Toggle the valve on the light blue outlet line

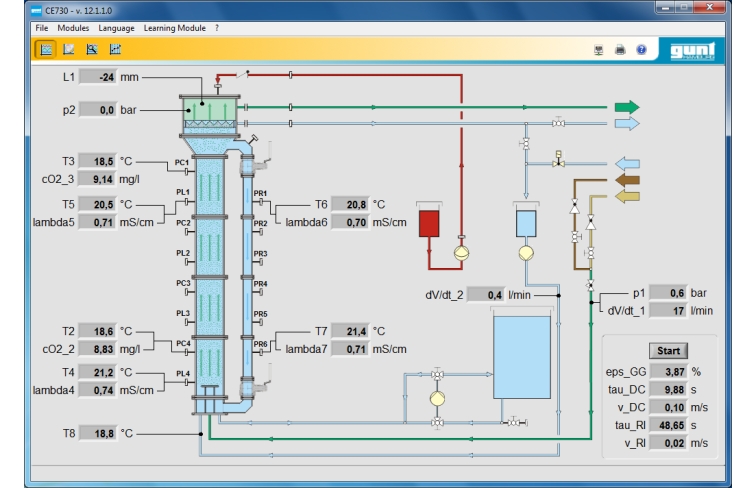click(558, 123)
